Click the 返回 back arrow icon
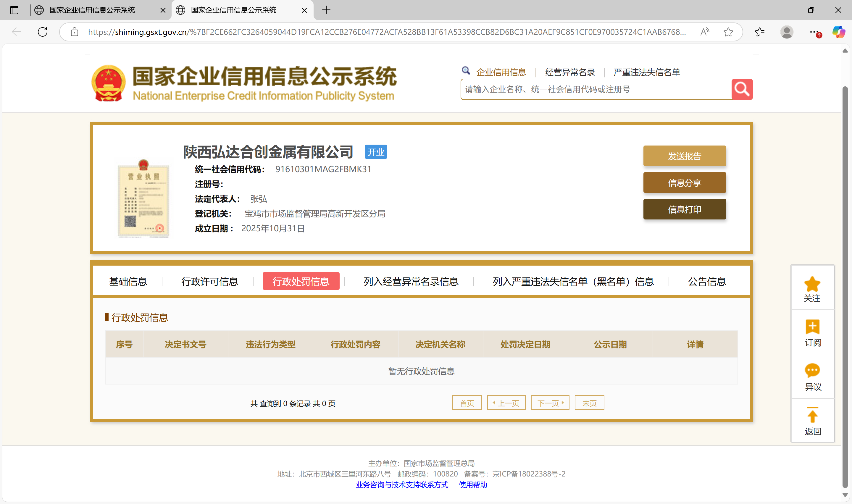852x504 pixels. pos(812,415)
